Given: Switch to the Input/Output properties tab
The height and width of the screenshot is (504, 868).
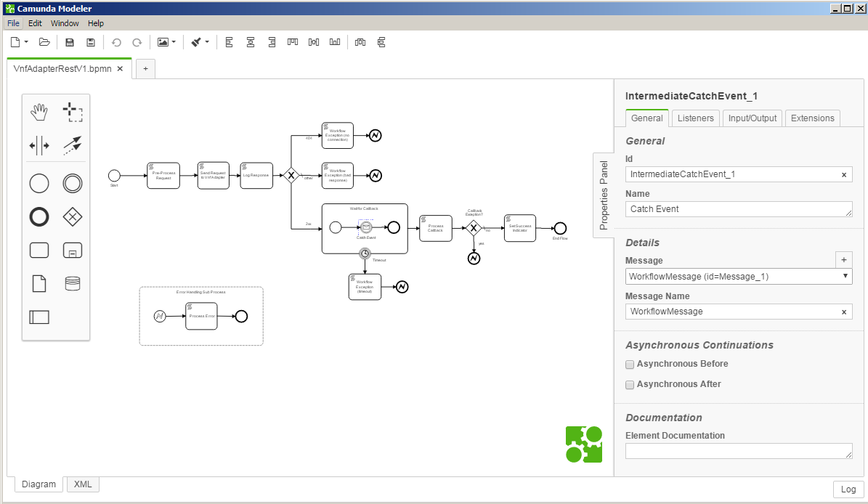Looking at the screenshot, I should click(x=753, y=118).
